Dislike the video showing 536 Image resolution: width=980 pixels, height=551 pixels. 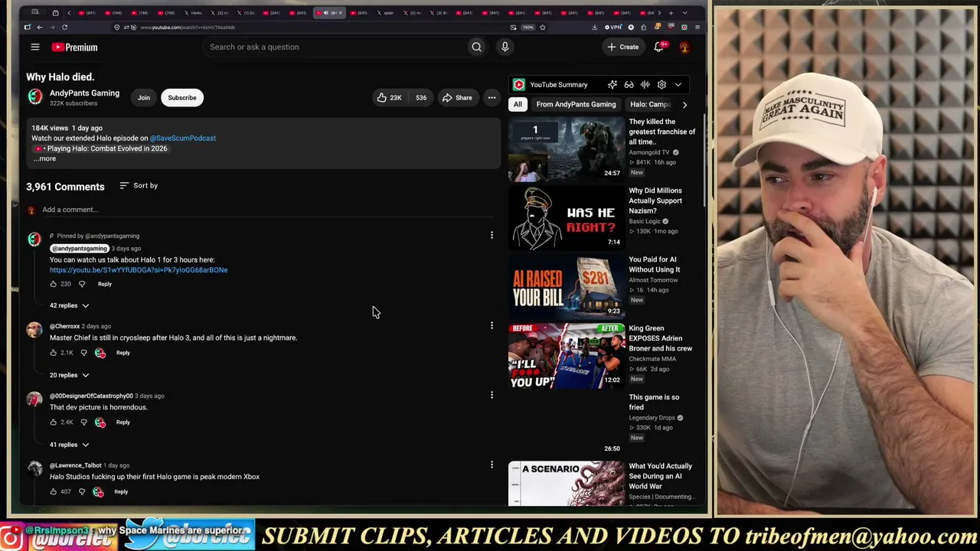[x=420, y=98]
